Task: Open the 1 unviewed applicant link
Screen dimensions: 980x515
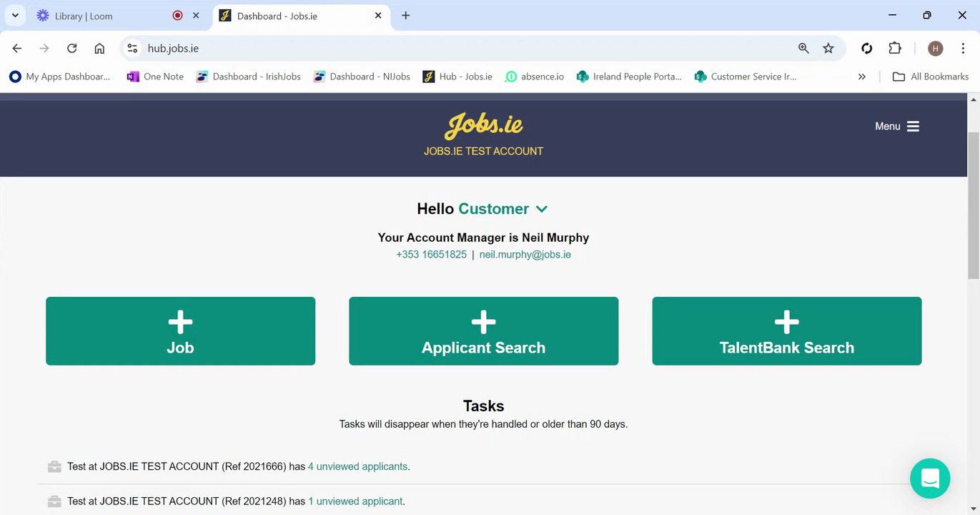Action: (355, 501)
